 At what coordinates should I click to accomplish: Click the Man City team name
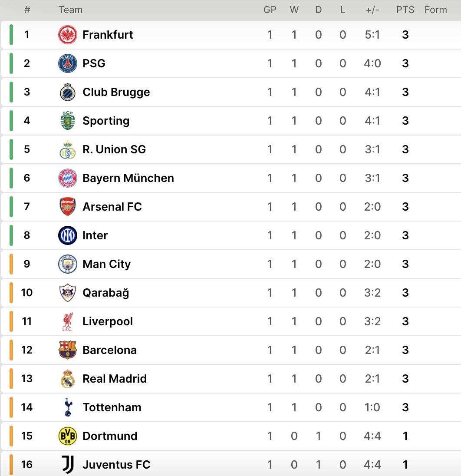(x=106, y=264)
